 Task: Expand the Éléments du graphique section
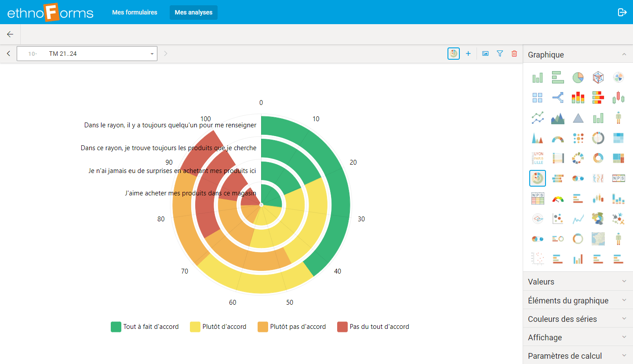(578, 300)
